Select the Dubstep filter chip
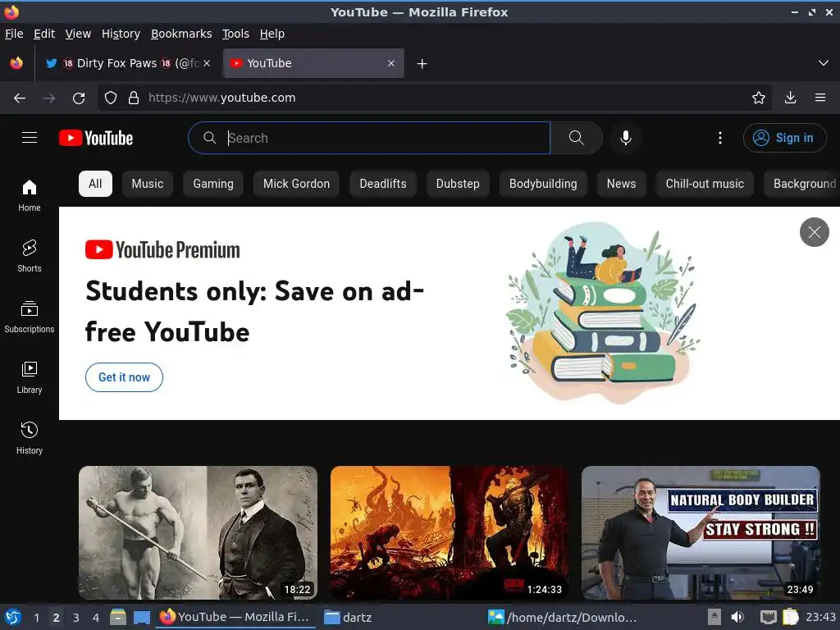The image size is (840, 630). click(x=458, y=184)
